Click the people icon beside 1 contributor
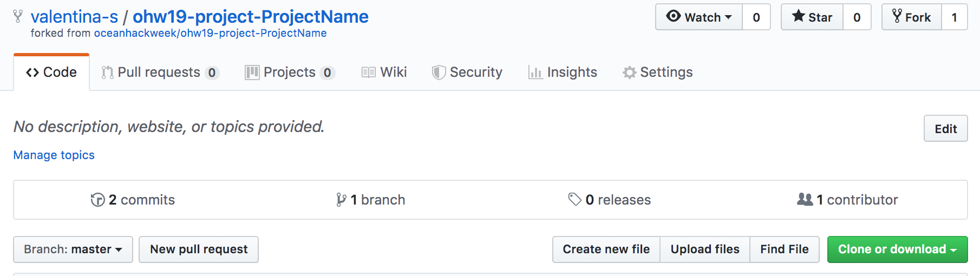The height and width of the screenshot is (276, 980). pos(805,199)
